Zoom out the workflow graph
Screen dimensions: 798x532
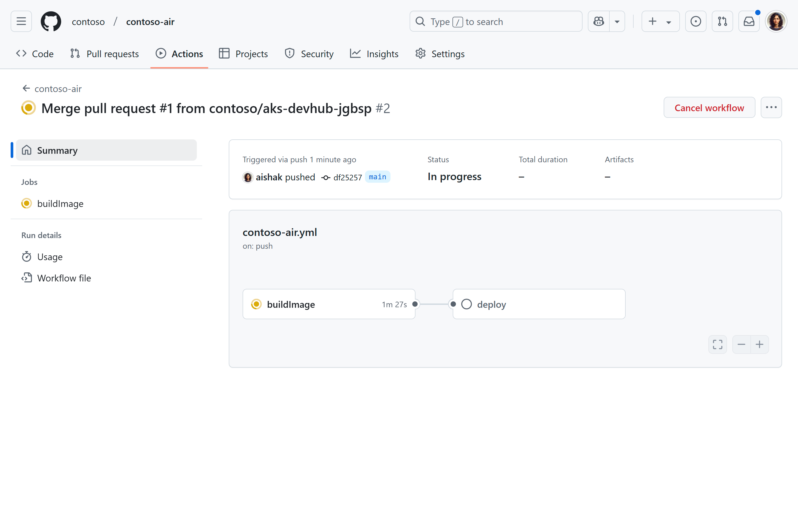741,344
